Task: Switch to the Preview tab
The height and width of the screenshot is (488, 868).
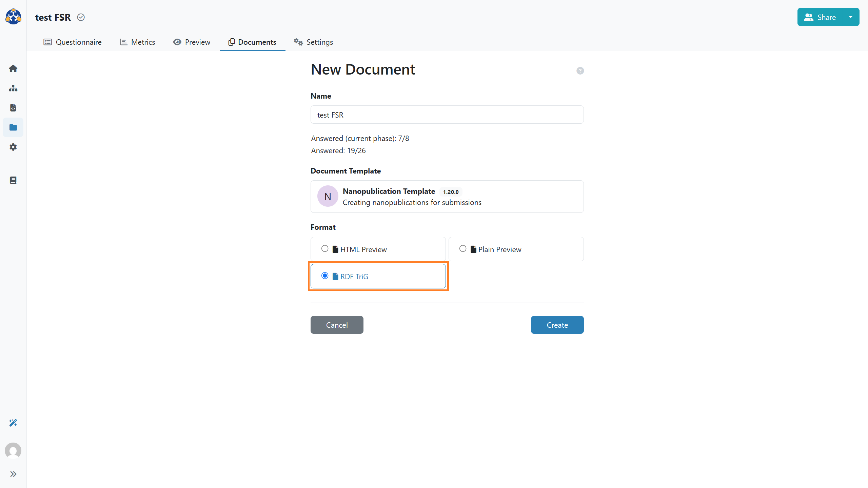Action: 192,42
